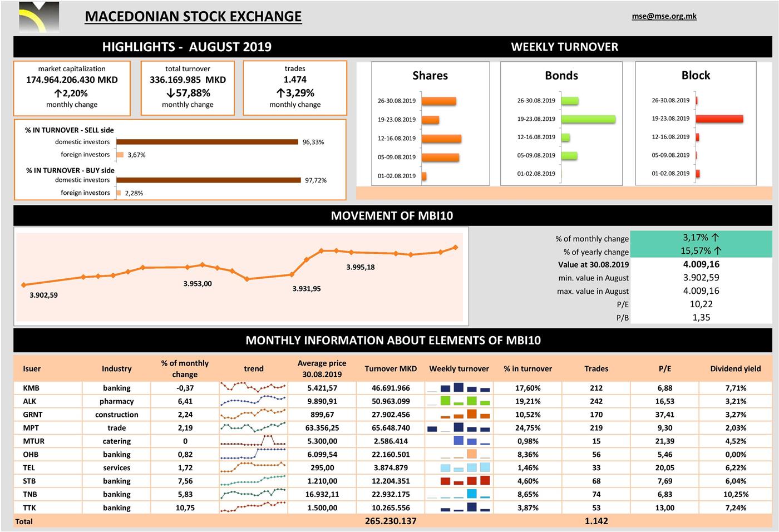Select the market capitalization highlight box
Image resolution: width=779 pixels, height=532 pixels.
tap(72, 88)
